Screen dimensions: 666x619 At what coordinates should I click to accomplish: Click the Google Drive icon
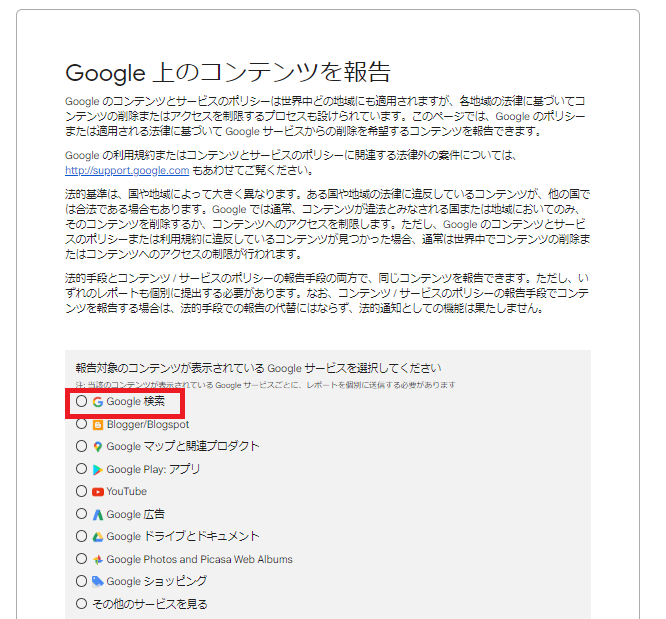click(x=98, y=537)
